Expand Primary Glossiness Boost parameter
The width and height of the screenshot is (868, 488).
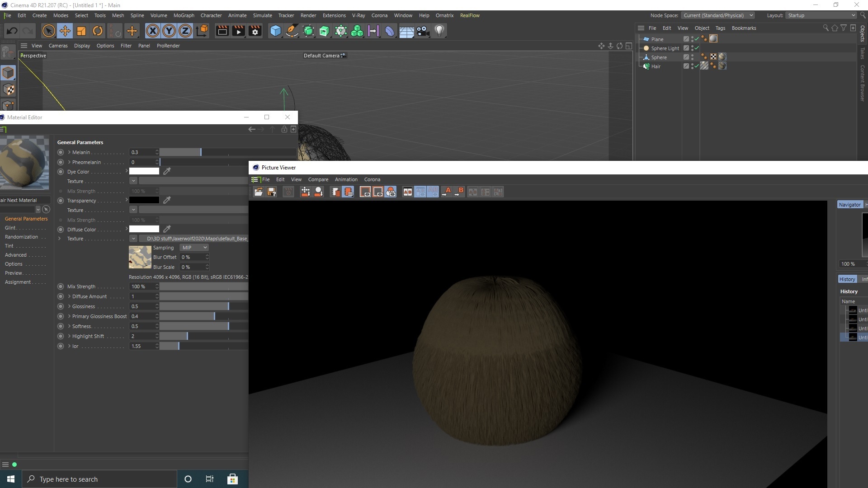click(x=69, y=316)
